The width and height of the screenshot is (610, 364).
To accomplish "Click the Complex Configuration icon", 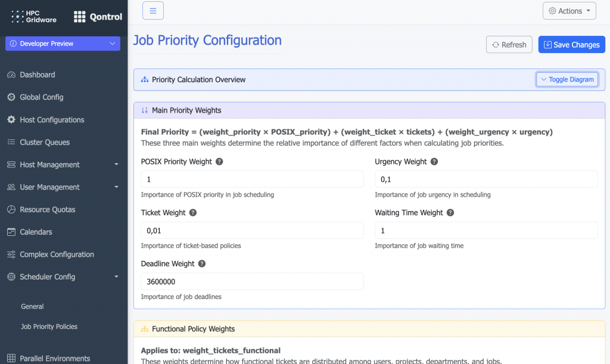I will (x=11, y=254).
